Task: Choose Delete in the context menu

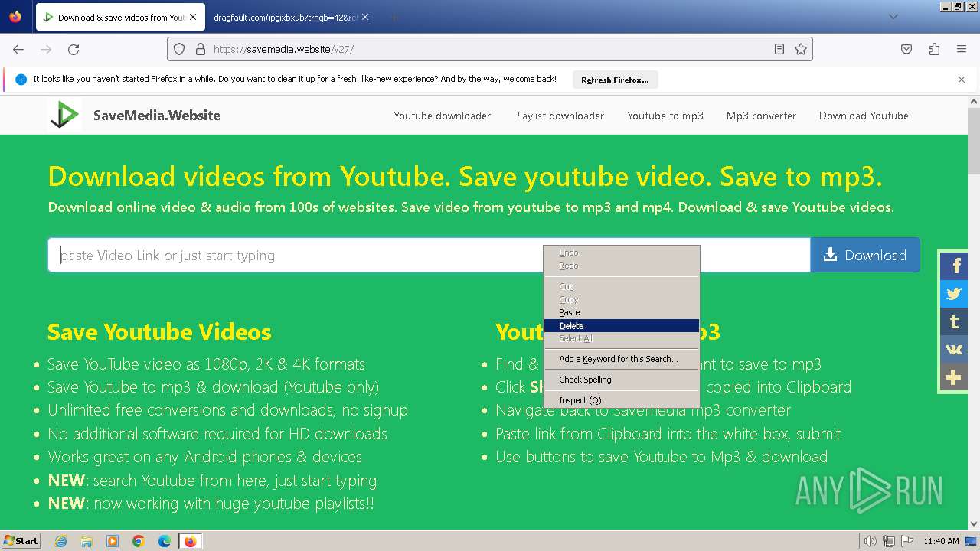Action: click(x=622, y=325)
